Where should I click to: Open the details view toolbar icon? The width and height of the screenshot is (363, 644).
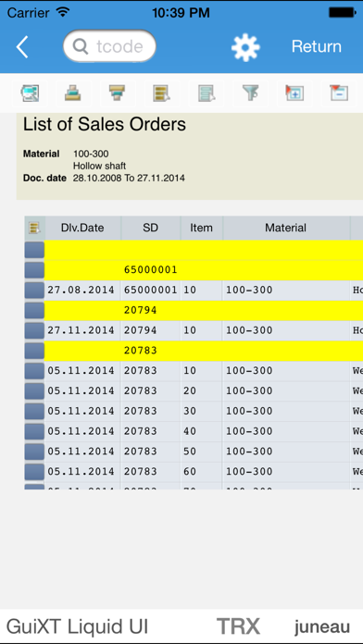click(30, 93)
